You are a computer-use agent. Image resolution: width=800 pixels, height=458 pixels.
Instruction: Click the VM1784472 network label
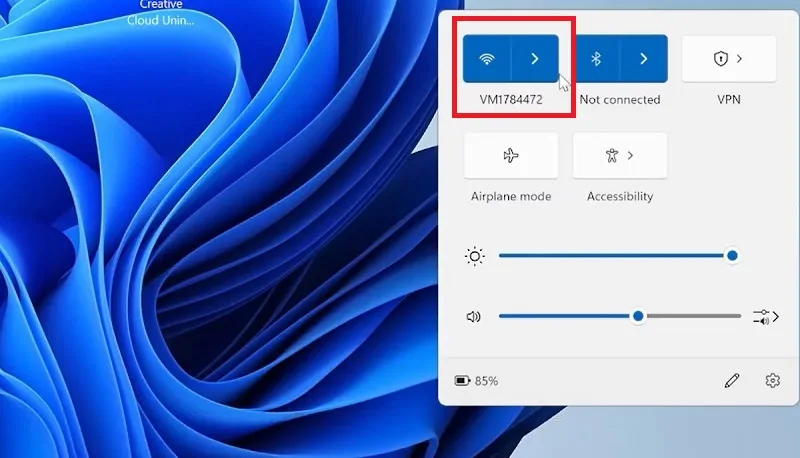[x=511, y=99]
